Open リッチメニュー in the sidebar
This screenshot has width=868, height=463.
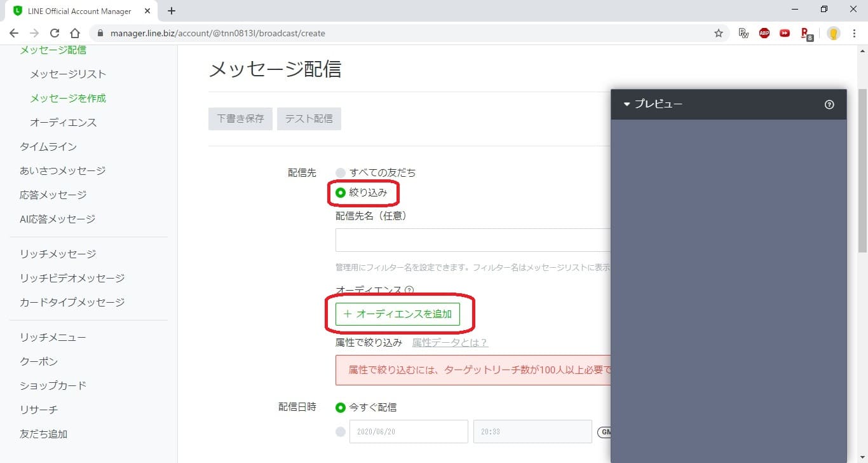(x=53, y=338)
